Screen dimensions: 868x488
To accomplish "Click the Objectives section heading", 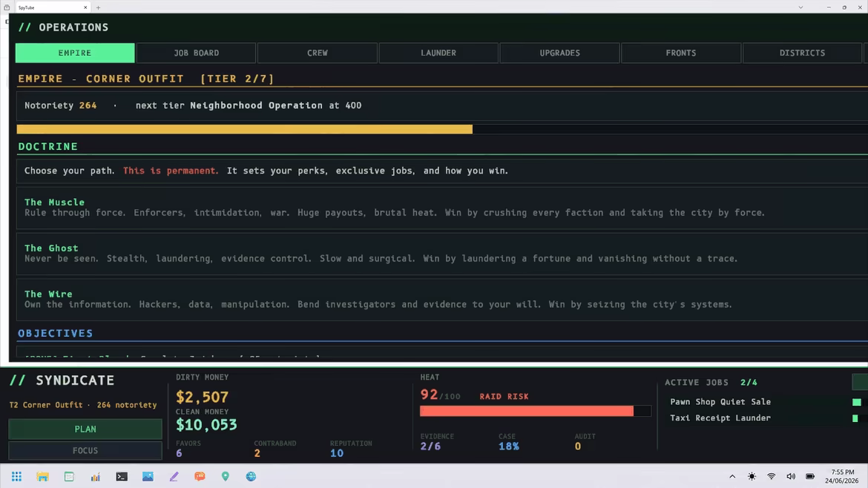I will (56, 334).
